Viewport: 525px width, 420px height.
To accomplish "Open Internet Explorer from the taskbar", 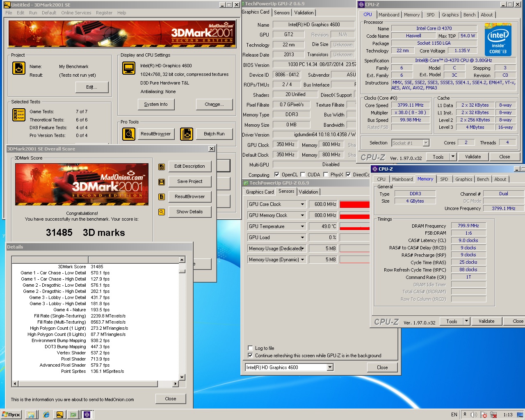I will pyautogui.click(x=46, y=415).
